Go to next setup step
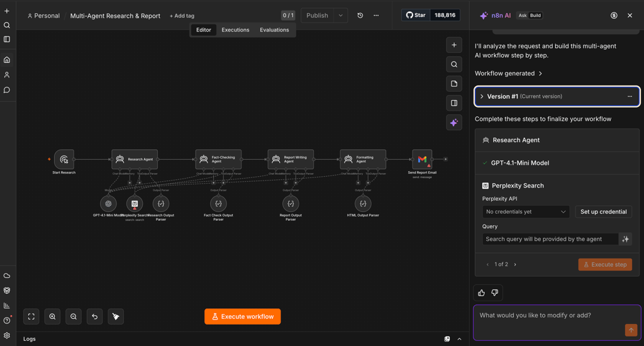644x346 pixels. click(515, 264)
